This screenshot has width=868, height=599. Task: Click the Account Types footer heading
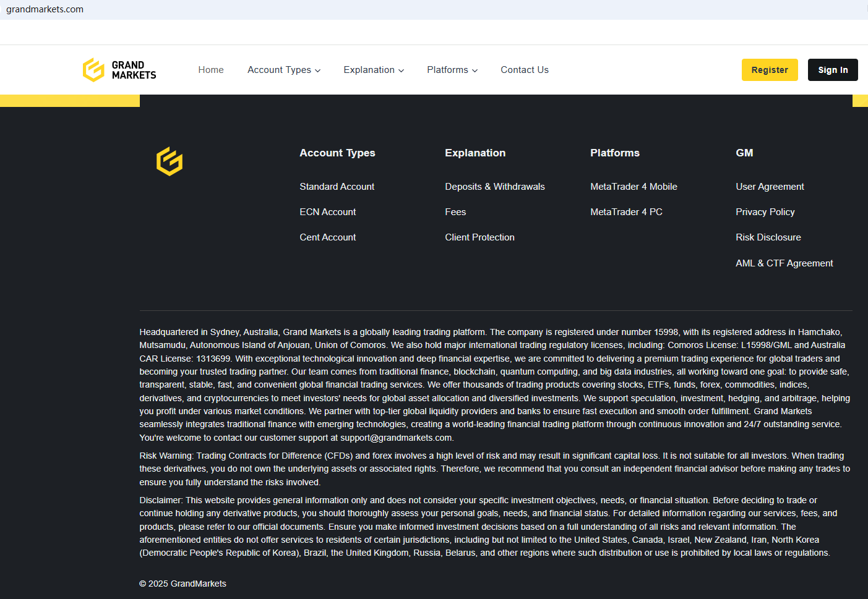click(x=337, y=153)
